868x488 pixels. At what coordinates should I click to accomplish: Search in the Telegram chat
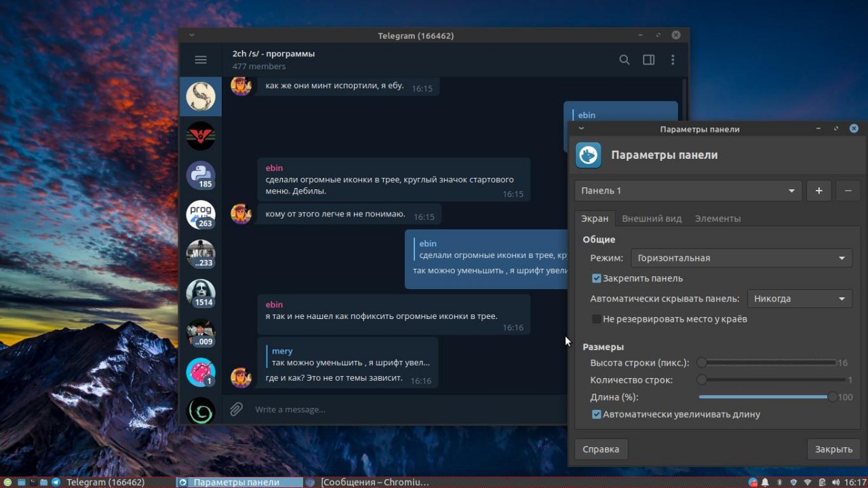625,60
